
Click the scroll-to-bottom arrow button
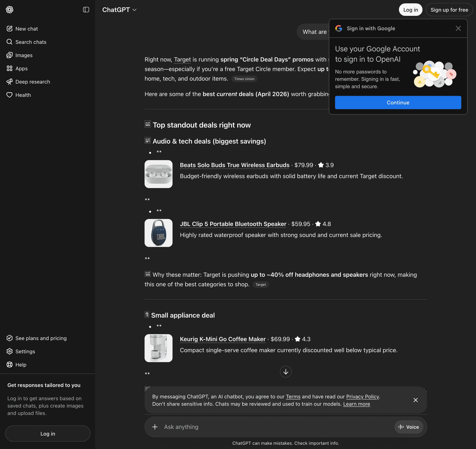(x=286, y=372)
